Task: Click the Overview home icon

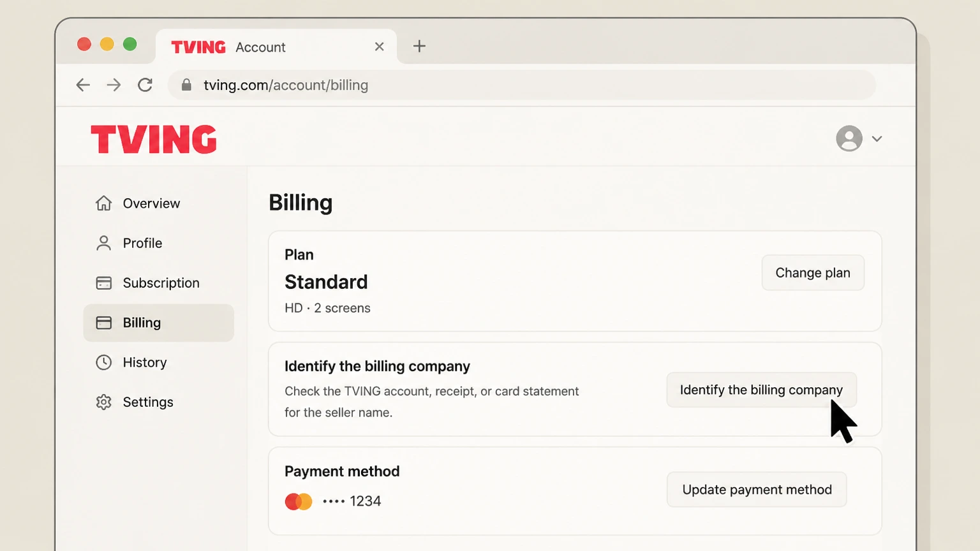Action: point(103,203)
